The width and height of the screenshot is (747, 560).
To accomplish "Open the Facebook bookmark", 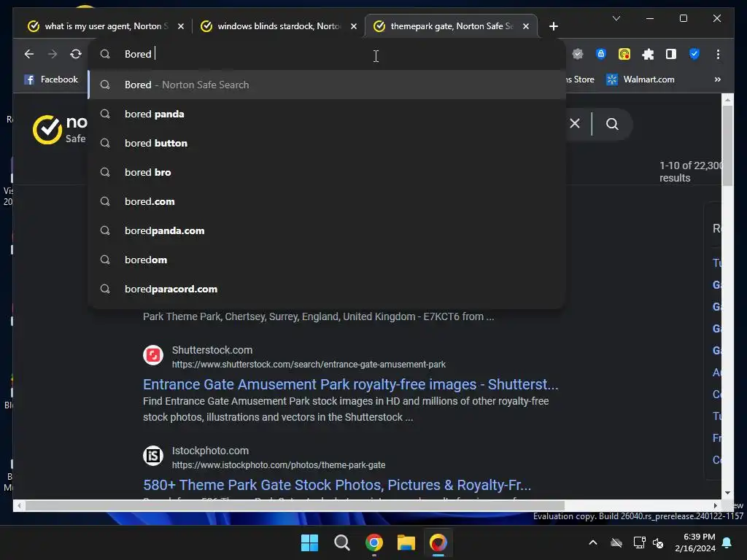I will pos(51,79).
